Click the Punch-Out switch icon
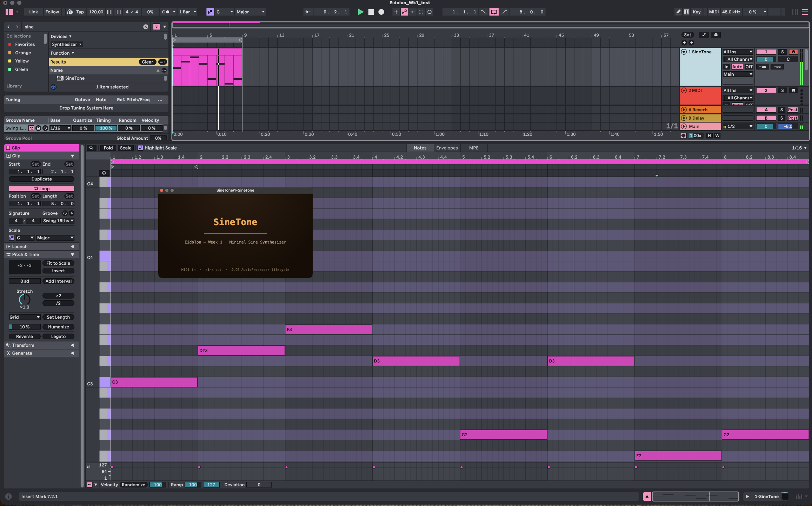812x506 pixels. [x=504, y=12]
